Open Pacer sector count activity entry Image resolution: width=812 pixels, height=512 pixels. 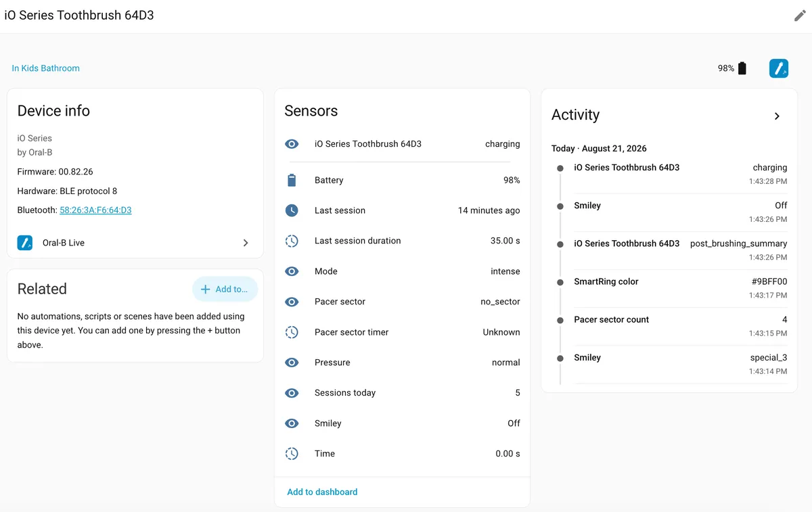(x=680, y=326)
